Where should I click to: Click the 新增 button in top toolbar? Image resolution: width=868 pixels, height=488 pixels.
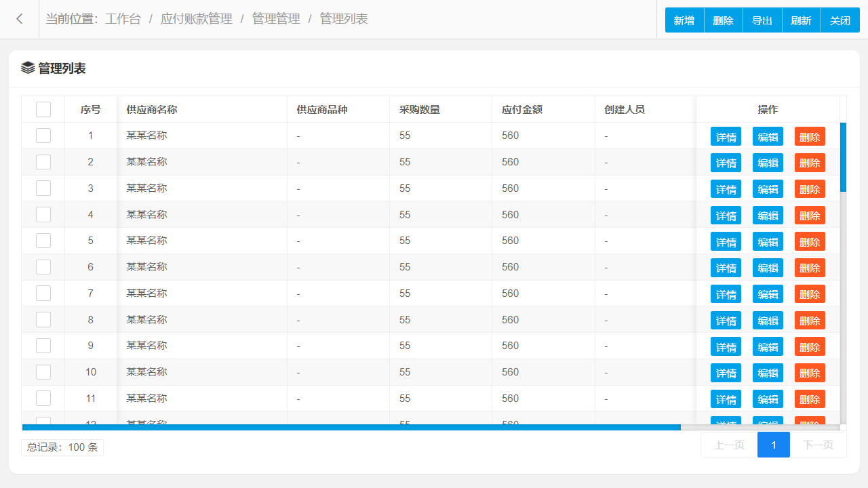pyautogui.click(x=684, y=20)
